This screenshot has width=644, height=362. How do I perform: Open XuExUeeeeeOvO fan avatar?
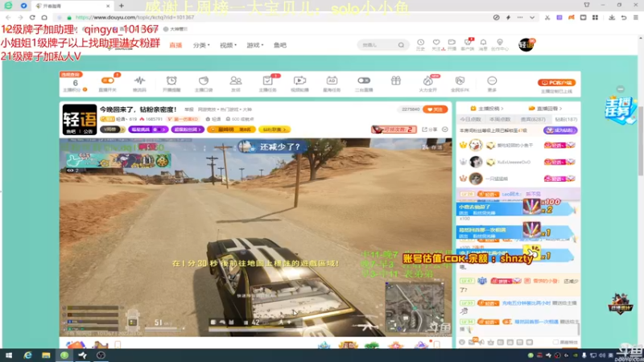point(476,162)
